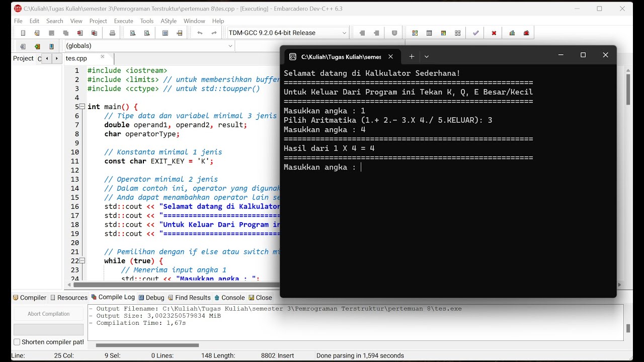Click the Rebuild All grid icon
This screenshot has width=644, height=362.
(457, 33)
